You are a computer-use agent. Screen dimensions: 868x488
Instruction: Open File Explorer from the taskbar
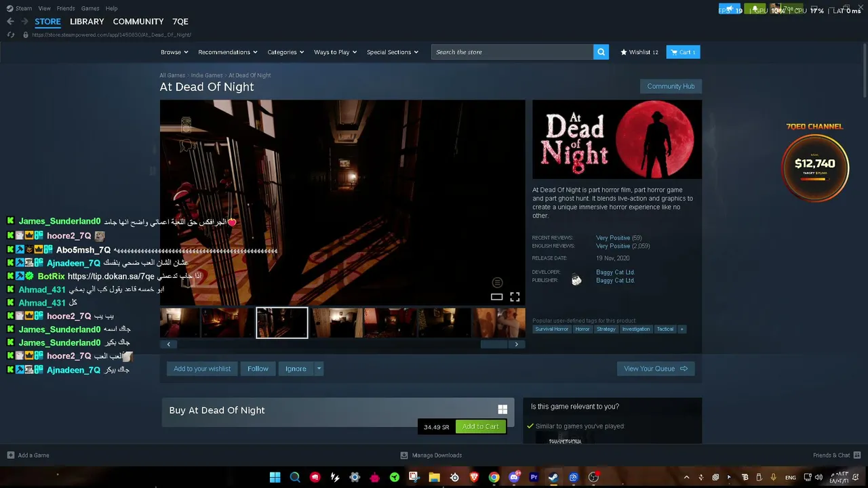pos(434,477)
